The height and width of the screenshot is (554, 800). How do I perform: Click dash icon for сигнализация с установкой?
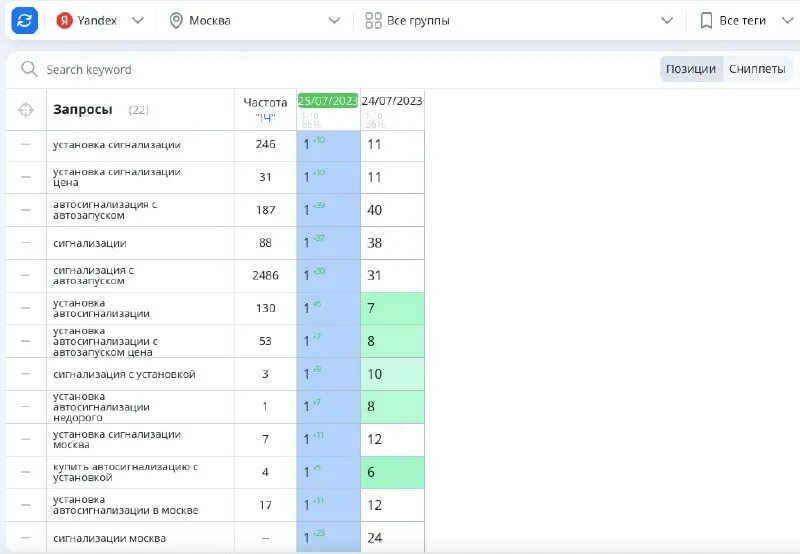(x=26, y=374)
